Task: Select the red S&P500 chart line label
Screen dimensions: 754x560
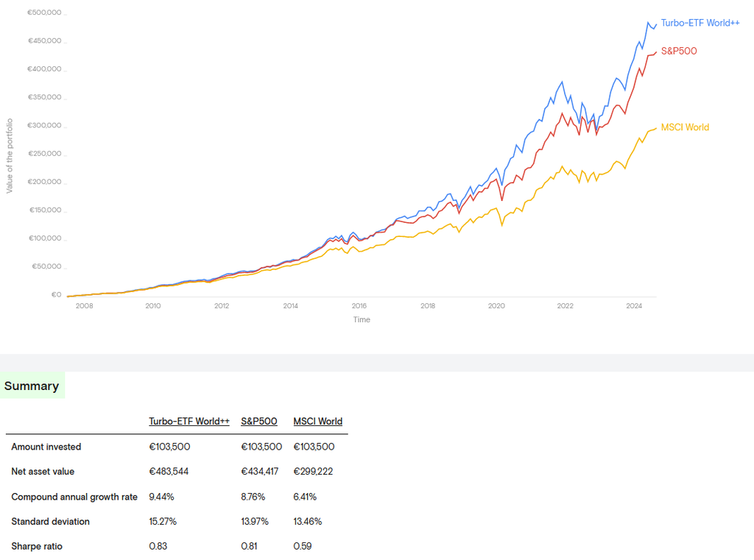Action: (679, 51)
